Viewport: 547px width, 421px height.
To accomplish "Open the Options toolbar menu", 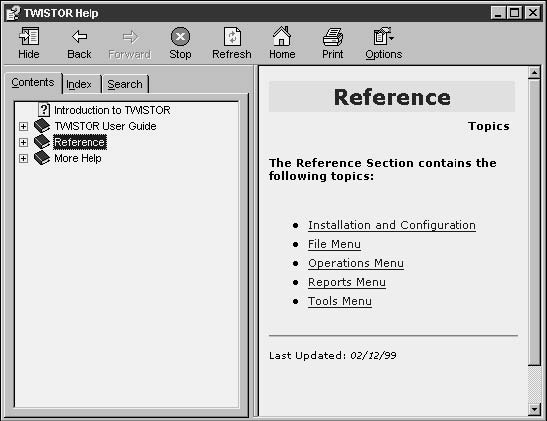I will pos(383,36).
